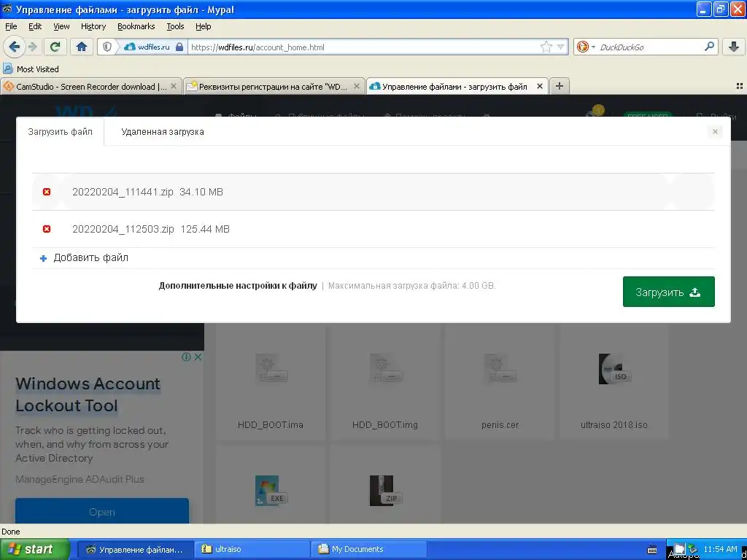This screenshot has height=560, width=747.
Task: Open the File menu
Action: point(11,26)
